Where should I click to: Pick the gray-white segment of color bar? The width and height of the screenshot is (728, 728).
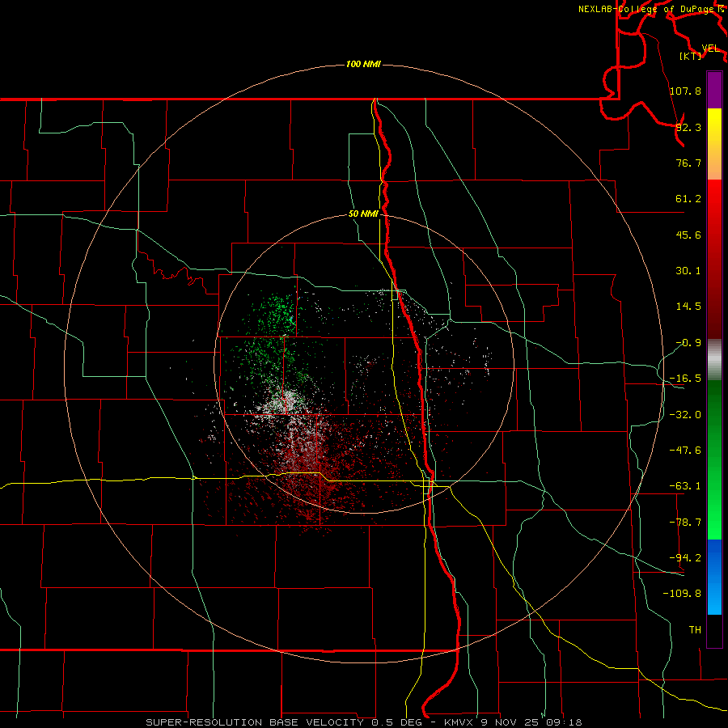point(714,360)
